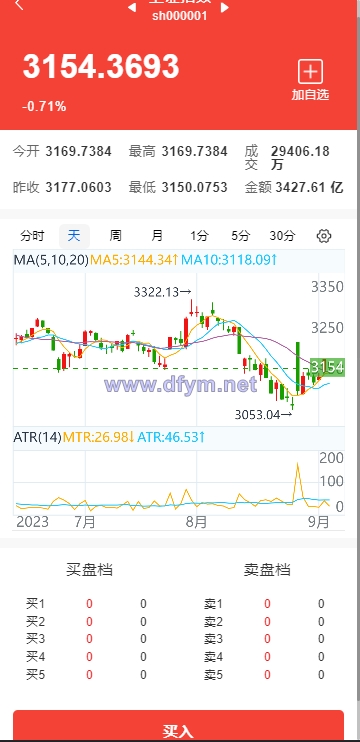
Task: Switch to 周 weekly chart tab
Action: tap(115, 236)
